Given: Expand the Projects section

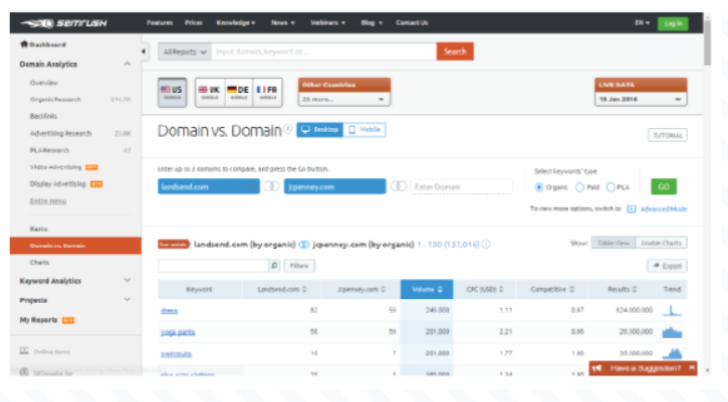Looking at the screenshot, I should tap(127, 300).
